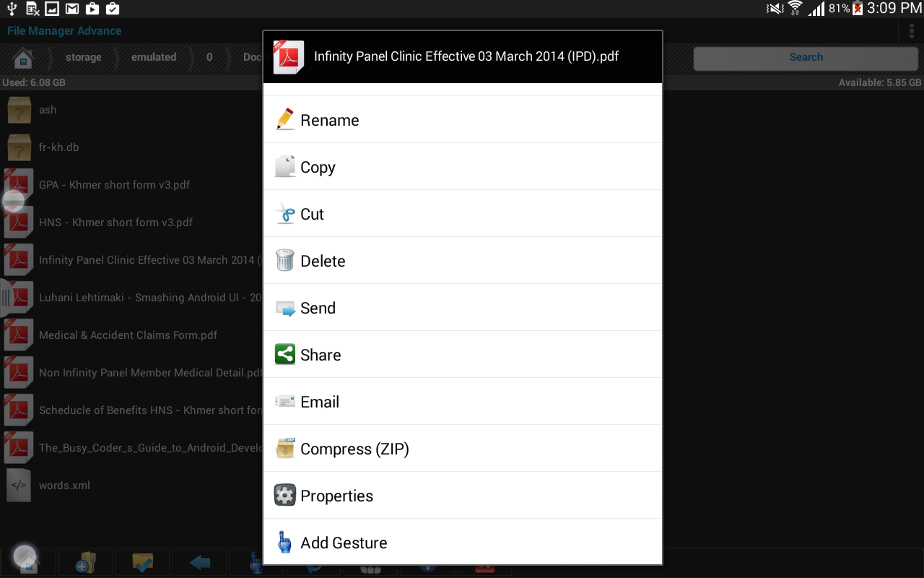Choose Add Gesture with the hand icon

pyautogui.click(x=463, y=542)
